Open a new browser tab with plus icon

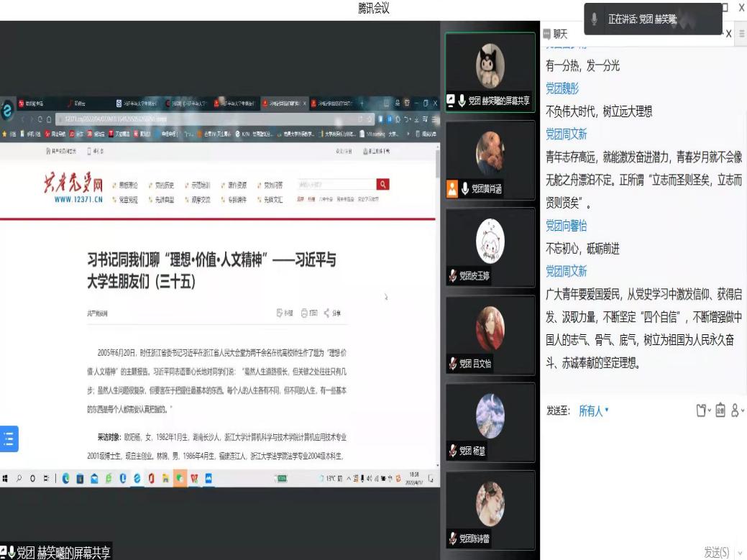pyautogui.click(x=362, y=103)
